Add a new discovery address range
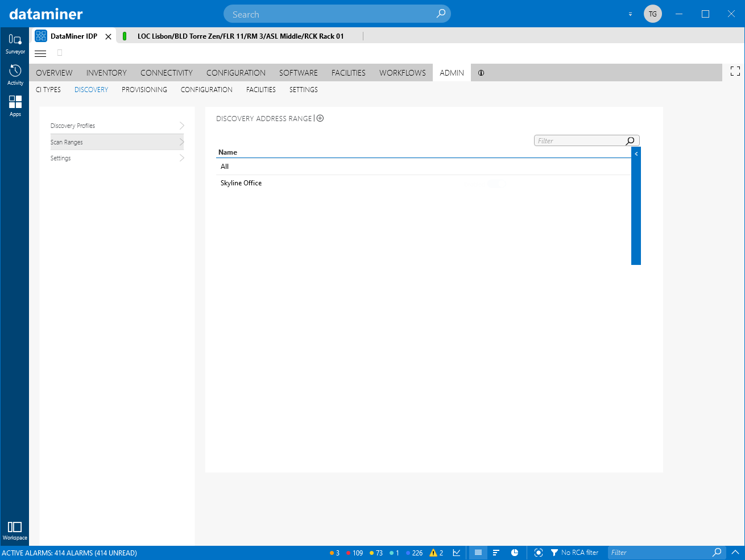Screen dimensions: 745x560 [320, 118]
